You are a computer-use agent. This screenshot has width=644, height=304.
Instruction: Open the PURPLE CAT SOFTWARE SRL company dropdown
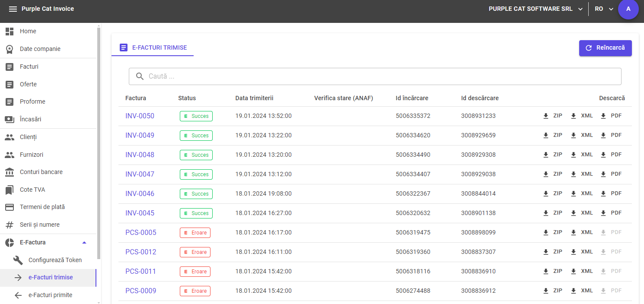click(x=536, y=9)
